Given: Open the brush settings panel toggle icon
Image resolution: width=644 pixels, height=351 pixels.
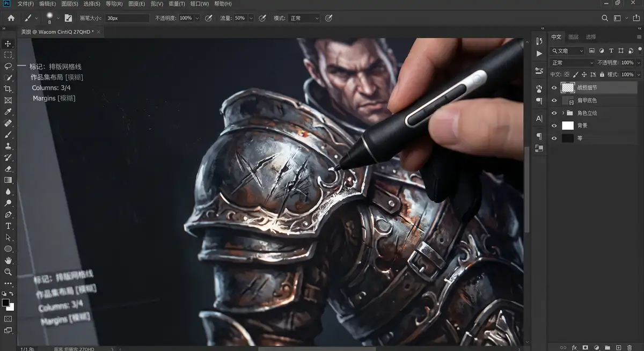Looking at the screenshot, I should [x=68, y=18].
